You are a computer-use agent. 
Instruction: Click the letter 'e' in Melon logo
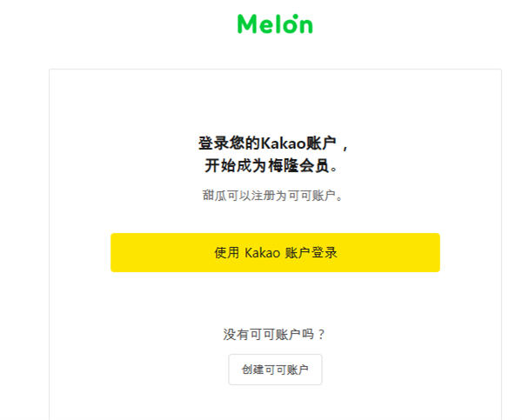point(264,26)
